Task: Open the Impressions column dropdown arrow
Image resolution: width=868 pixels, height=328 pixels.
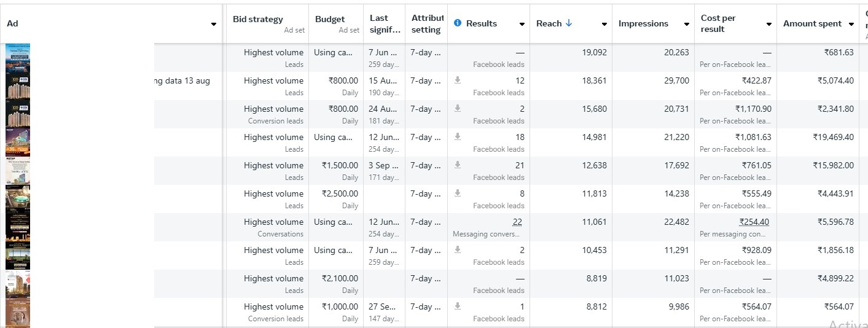Action: pyautogui.click(x=687, y=24)
